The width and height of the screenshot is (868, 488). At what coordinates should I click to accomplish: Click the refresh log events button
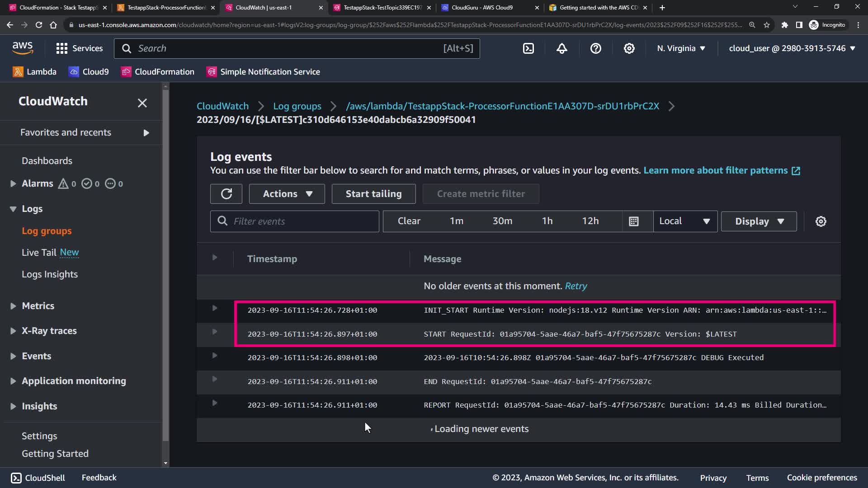click(x=226, y=194)
